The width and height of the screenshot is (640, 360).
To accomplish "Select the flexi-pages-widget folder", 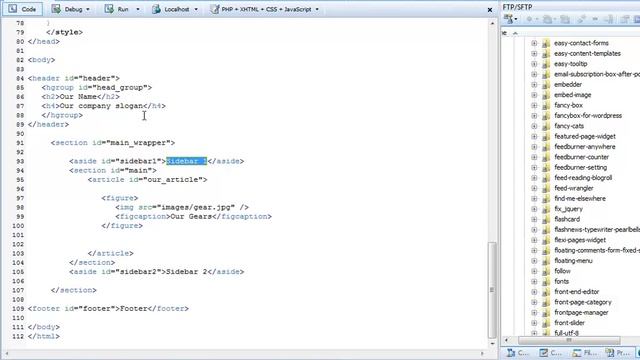I will (580, 240).
